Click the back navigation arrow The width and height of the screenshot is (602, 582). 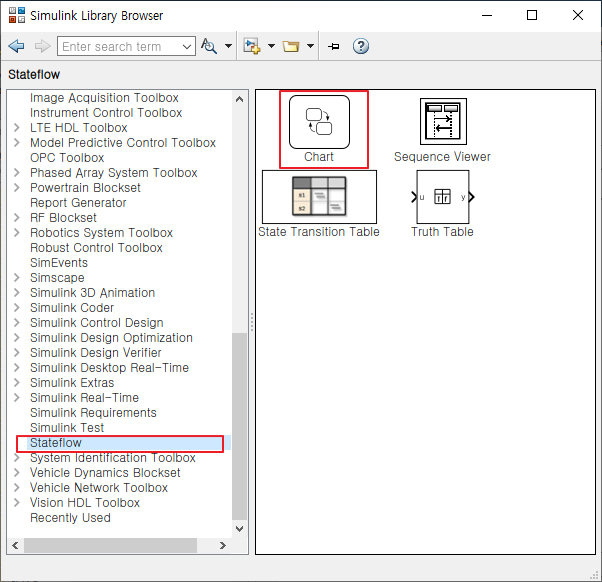click(x=16, y=46)
